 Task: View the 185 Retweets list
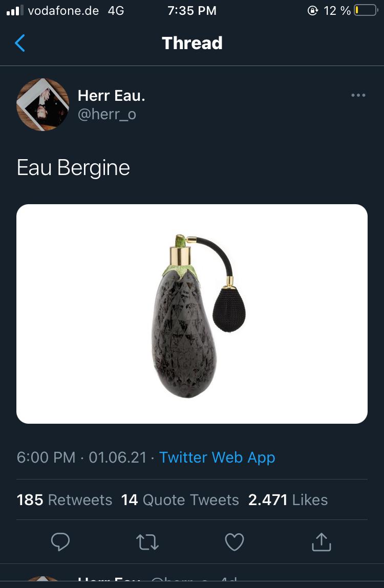coord(65,499)
